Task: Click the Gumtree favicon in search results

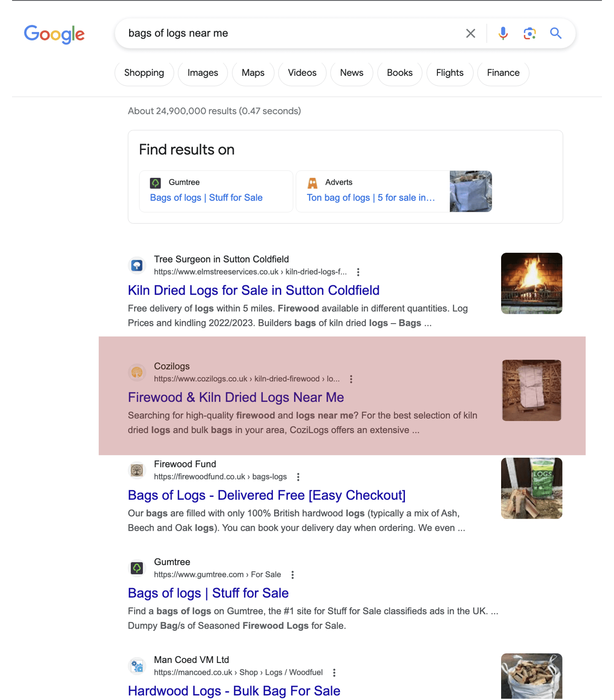Action: click(137, 568)
